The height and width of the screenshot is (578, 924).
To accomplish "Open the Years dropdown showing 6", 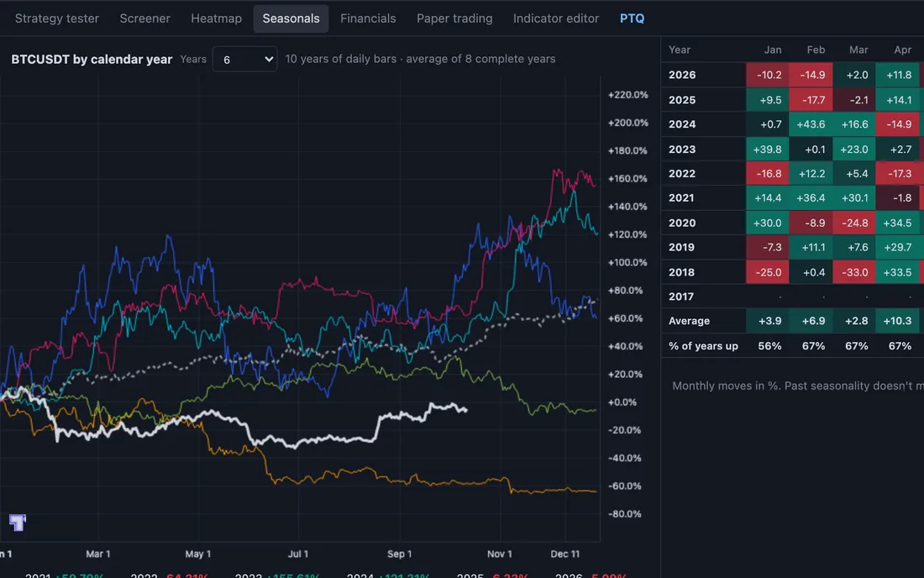I will coord(244,59).
